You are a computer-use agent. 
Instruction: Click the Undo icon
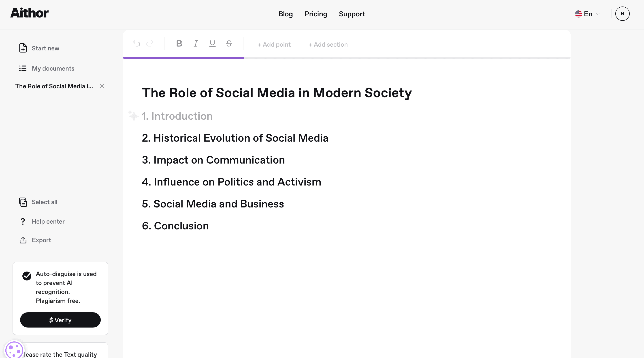pyautogui.click(x=137, y=44)
